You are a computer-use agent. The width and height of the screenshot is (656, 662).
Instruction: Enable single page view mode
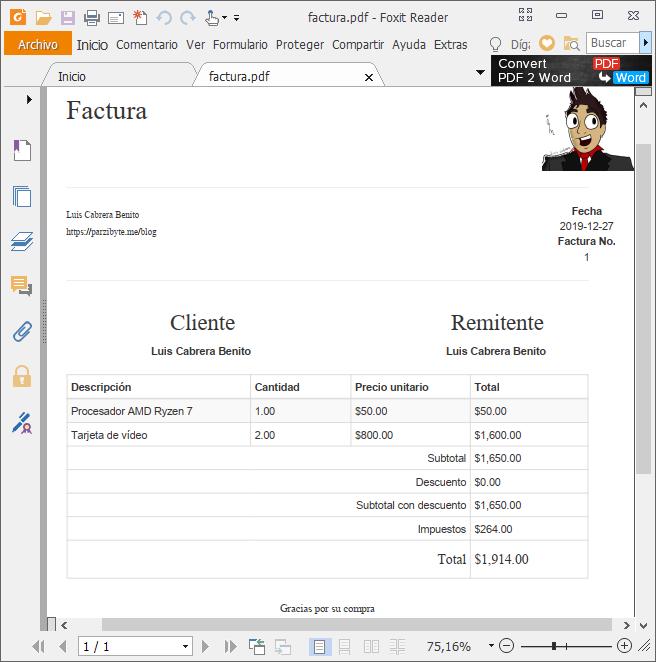point(319,646)
